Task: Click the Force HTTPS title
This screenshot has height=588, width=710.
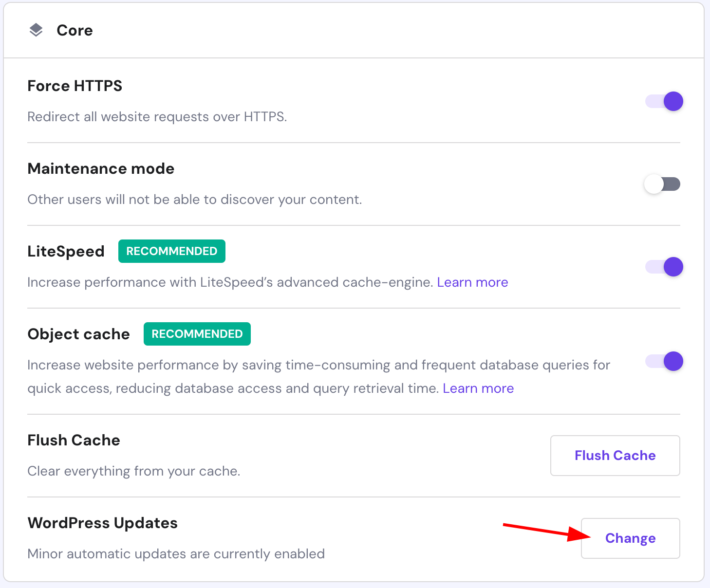Action: [x=75, y=86]
